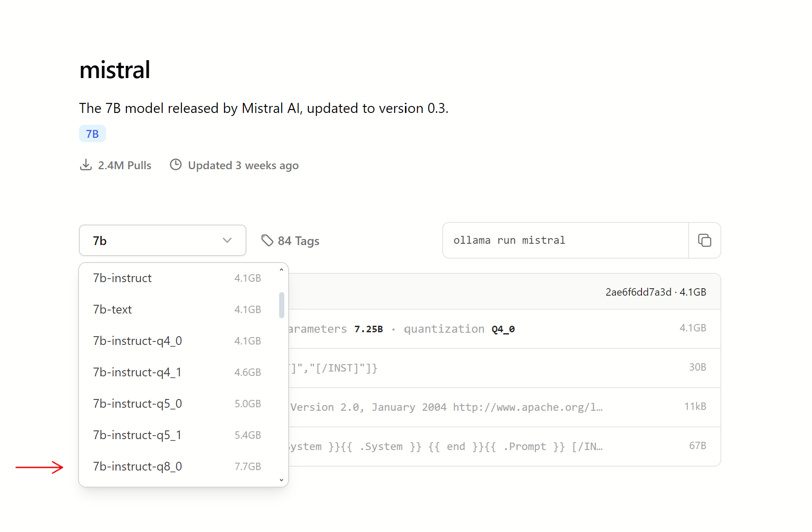The height and width of the screenshot is (532, 812).
Task: Click the mistral page title
Action: (115, 70)
